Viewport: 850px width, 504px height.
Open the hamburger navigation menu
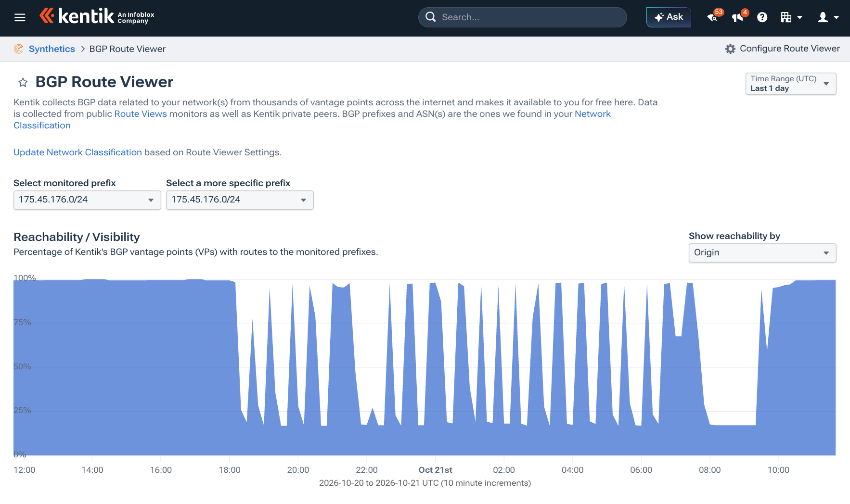[20, 18]
